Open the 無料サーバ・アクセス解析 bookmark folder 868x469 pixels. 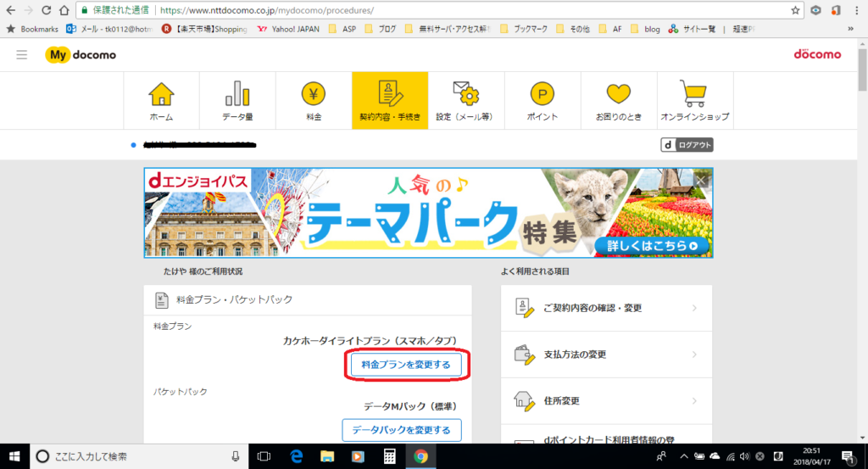click(448, 29)
